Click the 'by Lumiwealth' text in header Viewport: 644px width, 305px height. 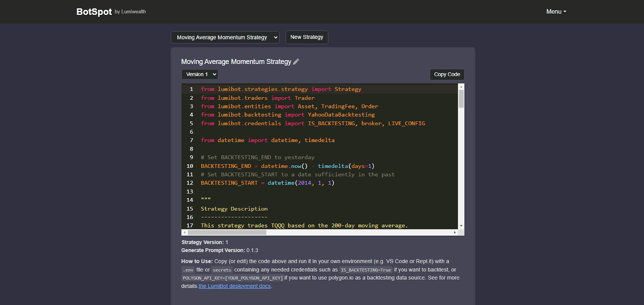[130, 12]
